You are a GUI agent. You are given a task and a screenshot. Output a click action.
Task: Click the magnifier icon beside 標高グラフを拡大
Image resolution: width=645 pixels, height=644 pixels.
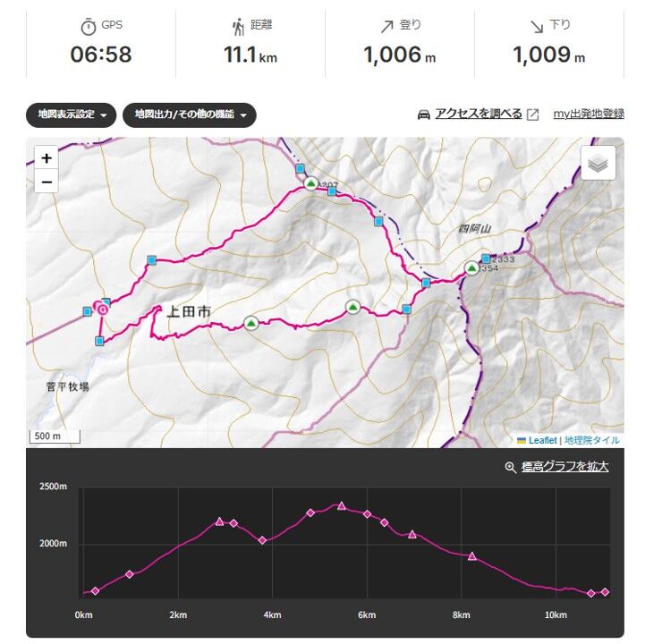(x=511, y=467)
